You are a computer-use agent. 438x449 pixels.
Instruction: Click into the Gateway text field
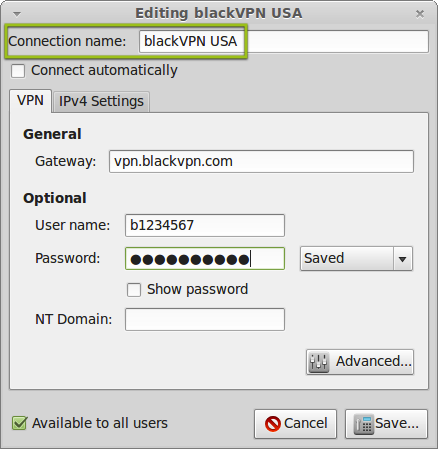pyautogui.click(x=261, y=162)
